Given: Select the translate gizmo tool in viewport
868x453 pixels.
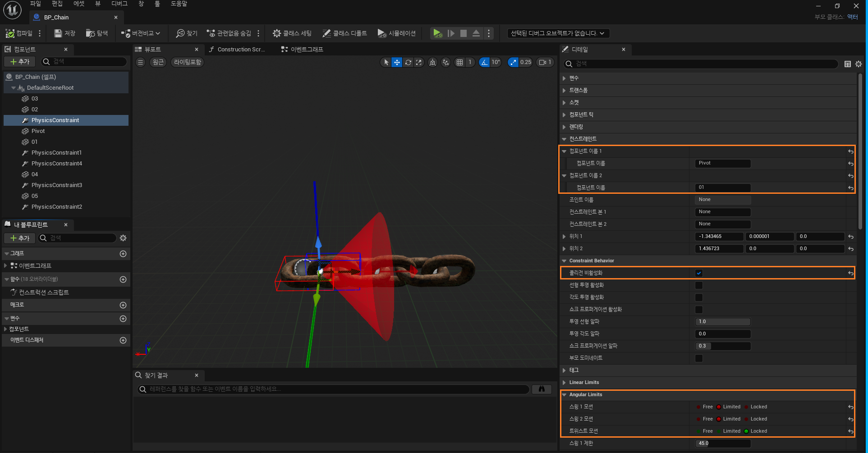Looking at the screenshot, I should [x=397, y=62].
